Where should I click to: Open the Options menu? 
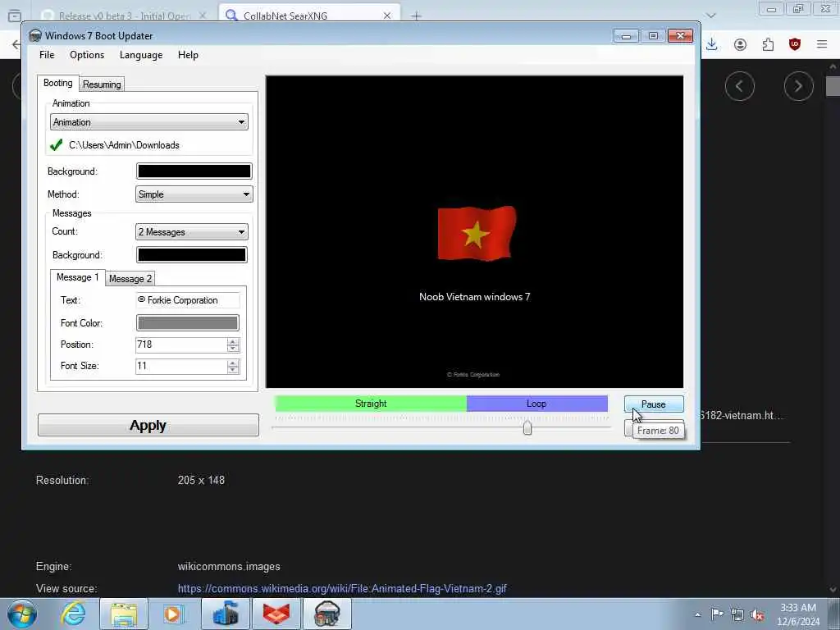tap(87, 55)
